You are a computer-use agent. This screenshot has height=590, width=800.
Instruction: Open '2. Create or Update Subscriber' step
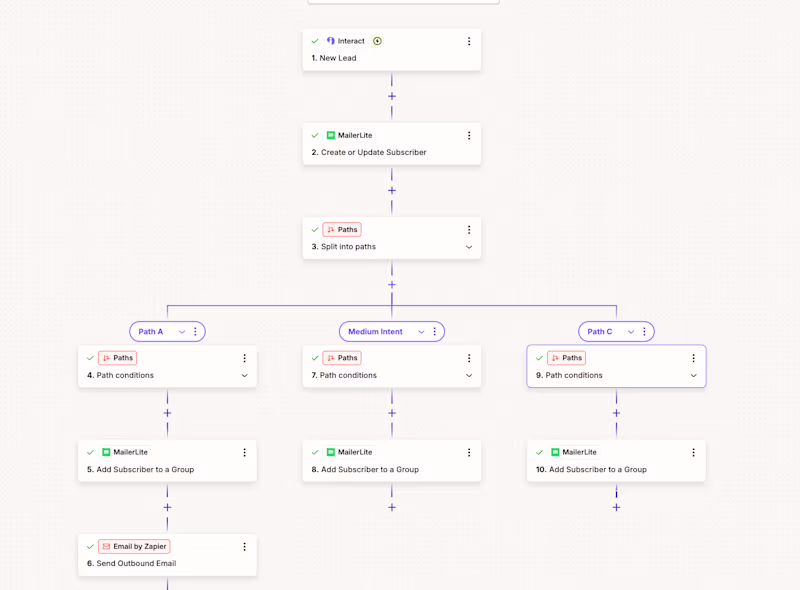click(x=392, y=144)
